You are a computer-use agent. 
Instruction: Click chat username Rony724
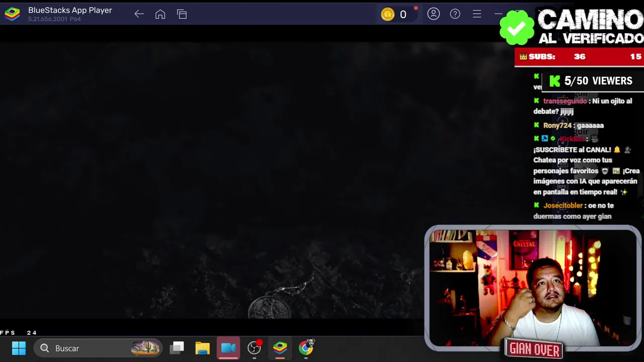(557, 126)
